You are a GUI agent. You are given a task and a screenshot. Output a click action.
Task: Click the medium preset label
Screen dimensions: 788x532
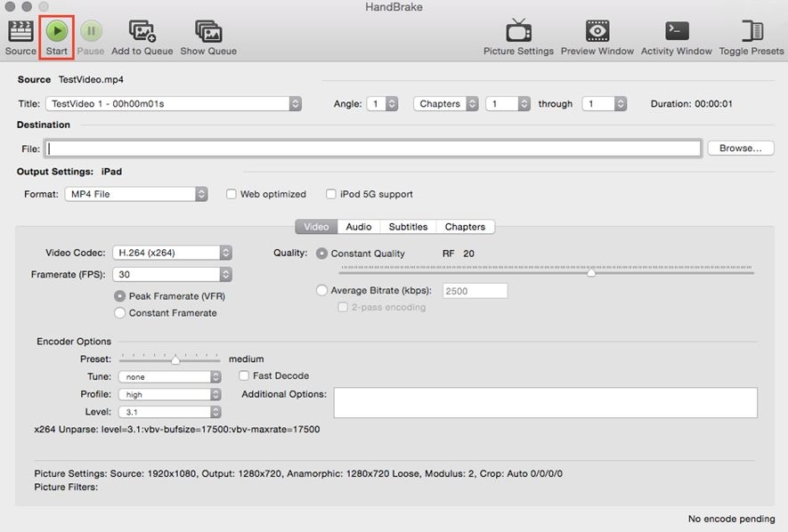click(x=246, y=359)
